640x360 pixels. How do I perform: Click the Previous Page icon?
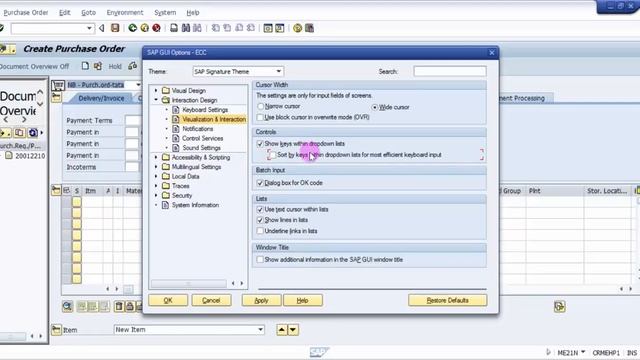227,28
